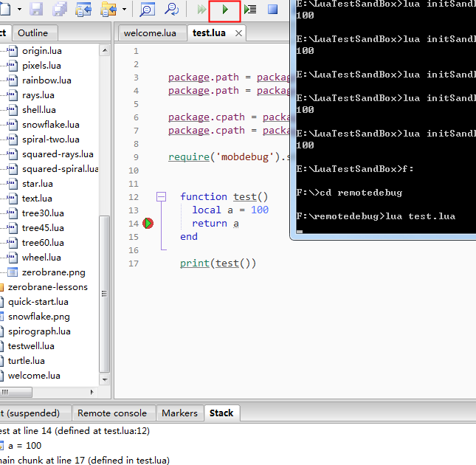Close the test.lua tab
The width and height of the screenshot is (476, 465).
(x=237, y=32)
